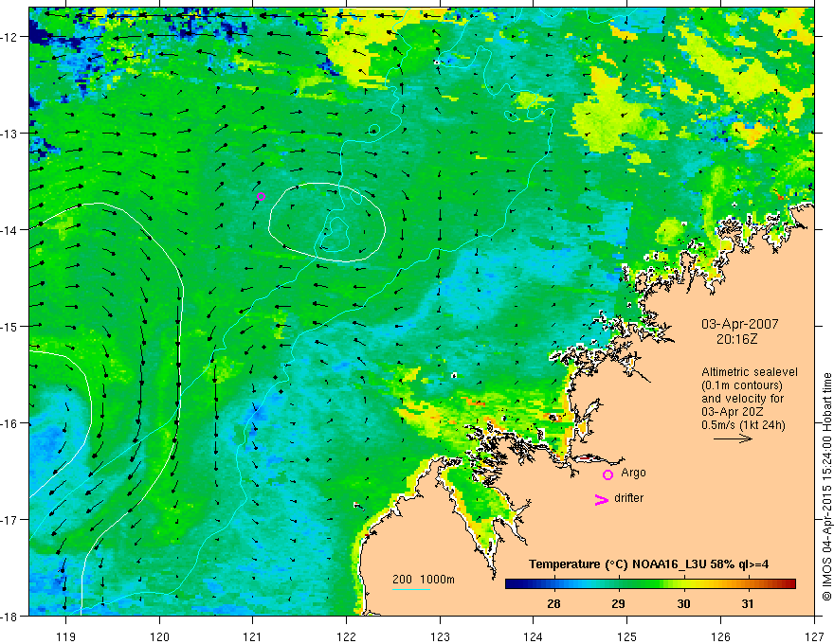Click the '(0.1m contours)' text line

pyautogui.click(x=742, y=385)
